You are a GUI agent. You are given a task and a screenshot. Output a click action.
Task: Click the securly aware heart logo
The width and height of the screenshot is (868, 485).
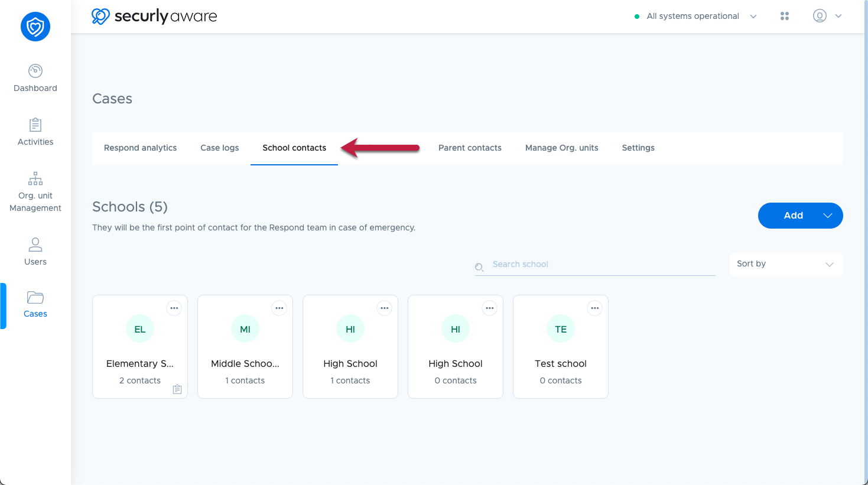[100, 16]
